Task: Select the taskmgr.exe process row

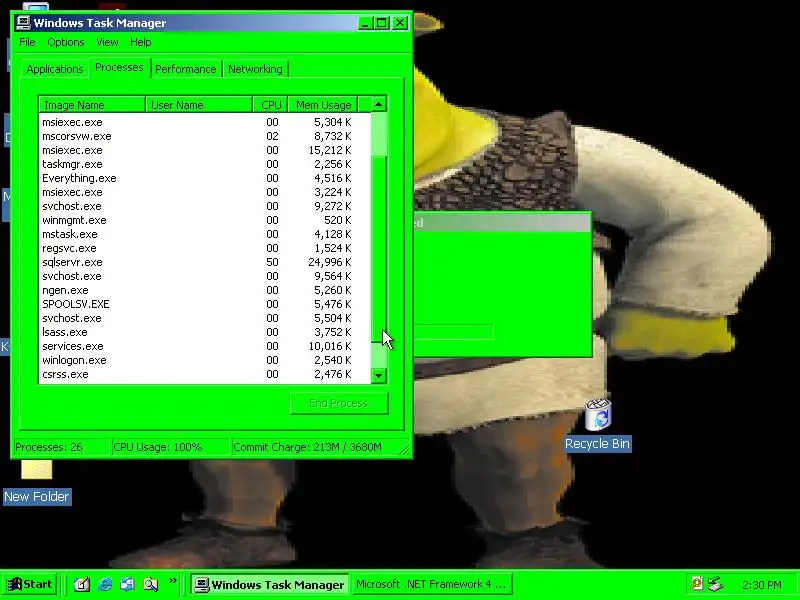Action: [x=205, y=164]
